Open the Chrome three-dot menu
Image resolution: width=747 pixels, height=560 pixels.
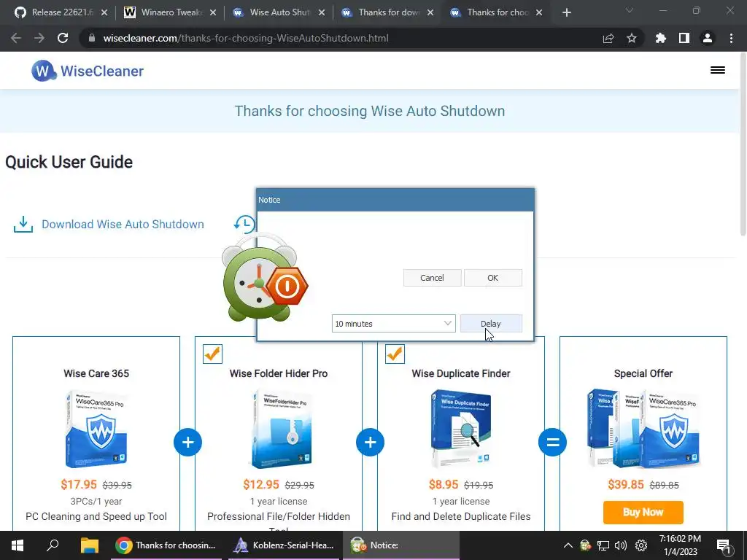pyautogui.click(x=731, y=38)
